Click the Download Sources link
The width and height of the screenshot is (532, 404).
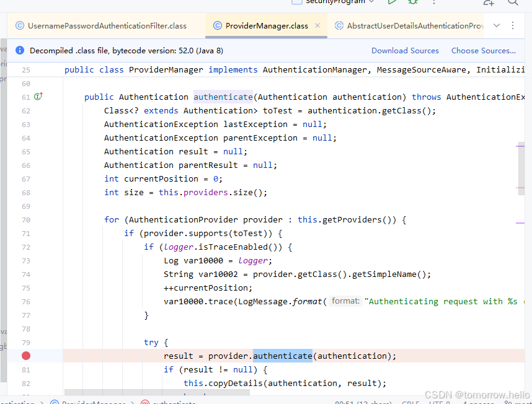pos(405,51)
